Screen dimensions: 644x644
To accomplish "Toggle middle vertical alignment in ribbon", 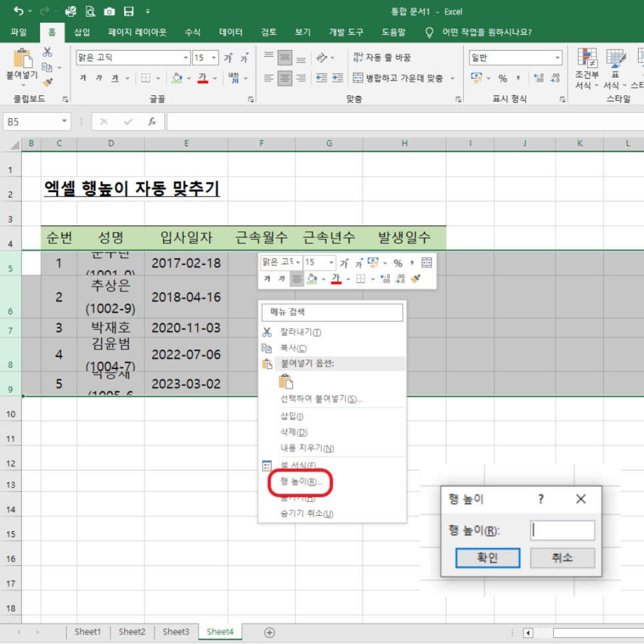I will point(285,57).
